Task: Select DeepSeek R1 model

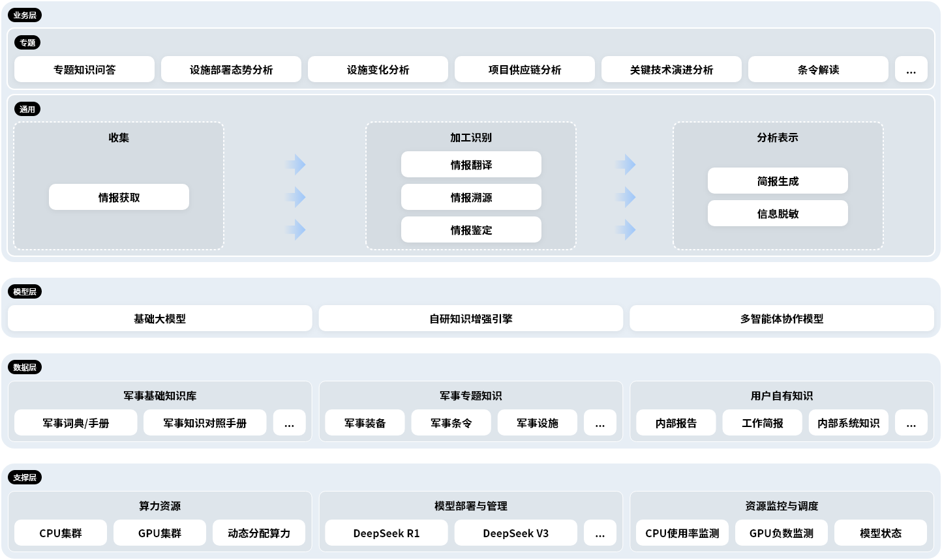Action: (386, 533)
